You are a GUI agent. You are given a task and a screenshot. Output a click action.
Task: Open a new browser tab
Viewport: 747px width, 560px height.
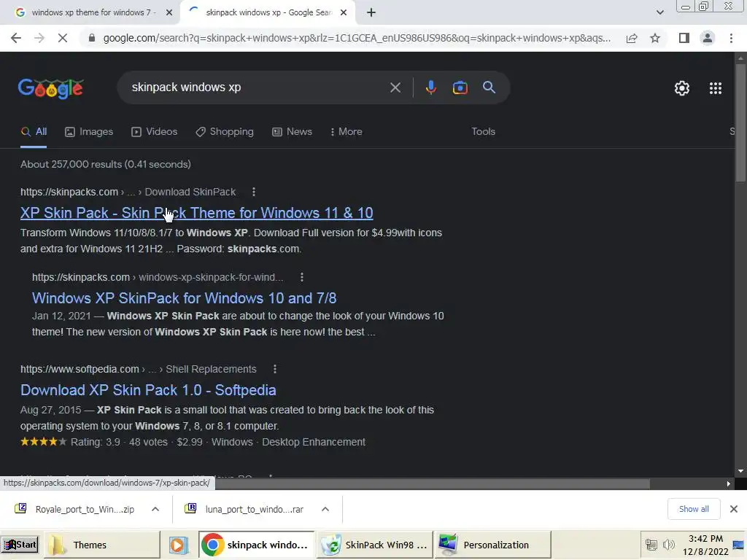(x=371, y=13)
